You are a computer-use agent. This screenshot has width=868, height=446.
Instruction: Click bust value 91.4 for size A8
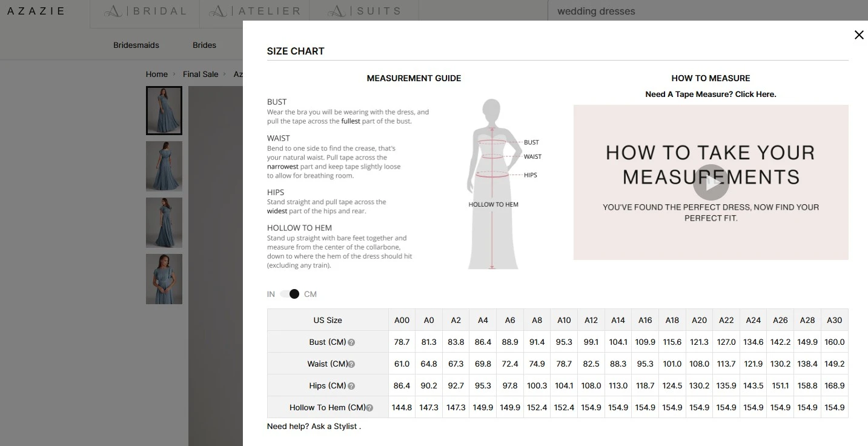[x=537, y=342]
